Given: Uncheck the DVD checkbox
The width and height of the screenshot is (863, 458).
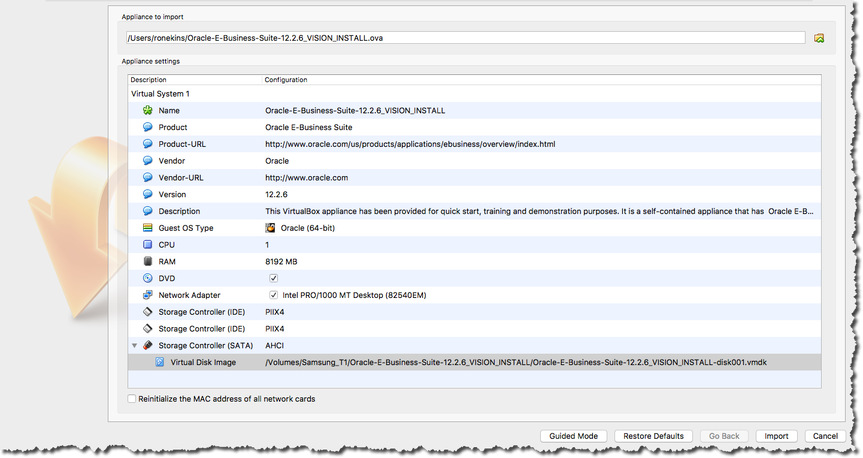Looking at the screenshot, I should (x=274, y=278).
